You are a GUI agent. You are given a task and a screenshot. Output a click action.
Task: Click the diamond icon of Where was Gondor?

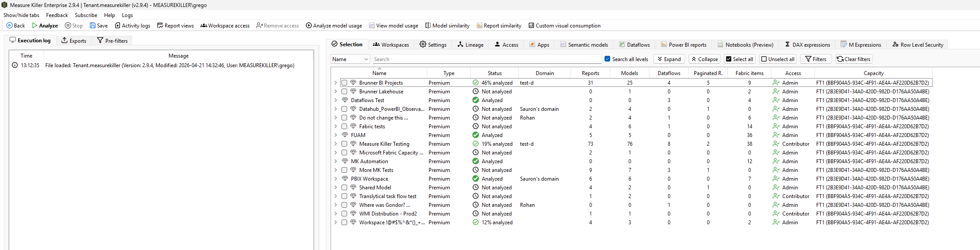tap(353, 205)
